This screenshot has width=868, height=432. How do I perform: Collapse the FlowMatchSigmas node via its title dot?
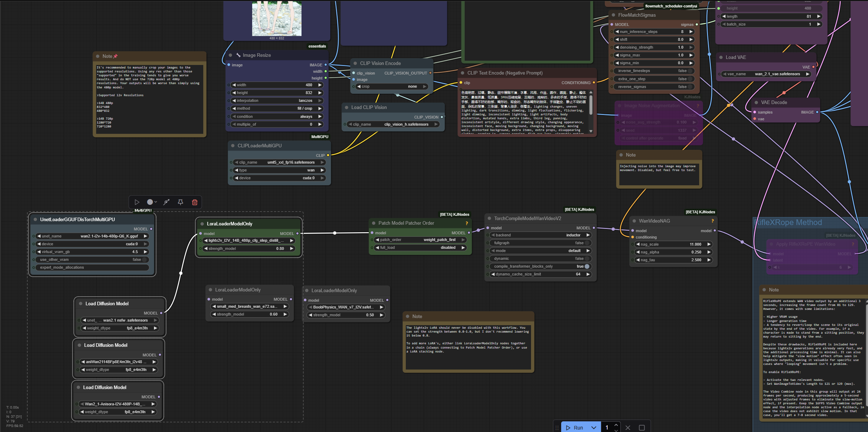point(613,15)
